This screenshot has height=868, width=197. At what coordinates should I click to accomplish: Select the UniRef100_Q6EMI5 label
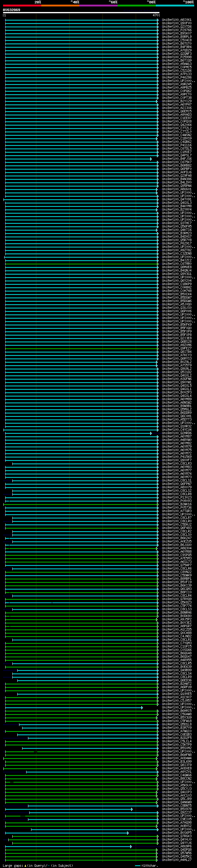click(x=176, y=111)
